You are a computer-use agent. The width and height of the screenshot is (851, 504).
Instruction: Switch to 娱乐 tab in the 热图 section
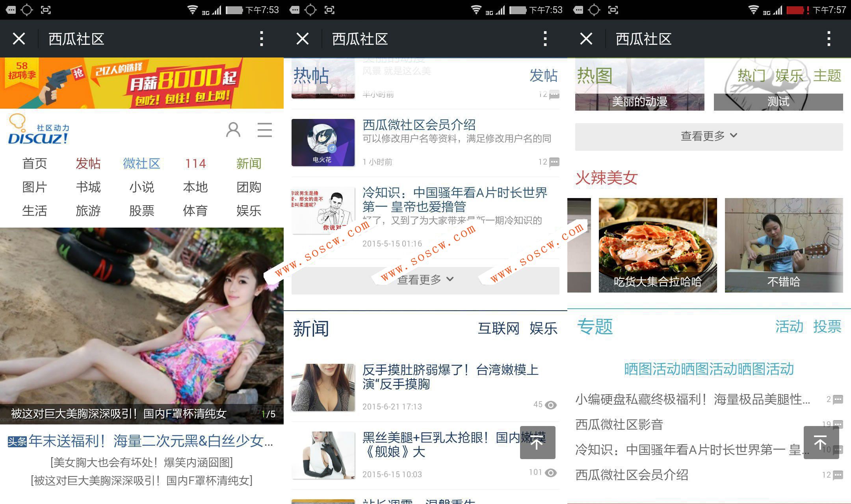[x=790, y=75]
